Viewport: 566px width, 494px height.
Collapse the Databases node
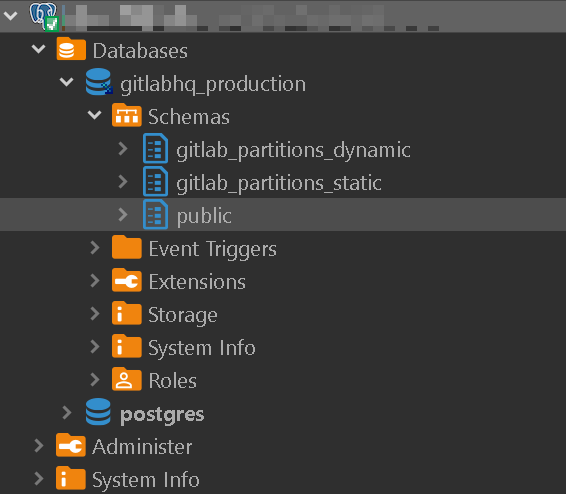(x=39, y=49)
